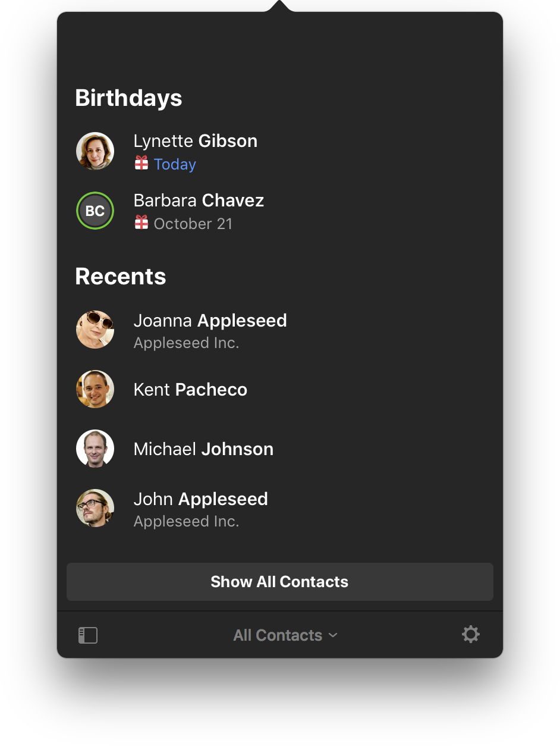Click John Appleseed's profile picture
The image size is (560, 746).
click(x=95, y=508)
